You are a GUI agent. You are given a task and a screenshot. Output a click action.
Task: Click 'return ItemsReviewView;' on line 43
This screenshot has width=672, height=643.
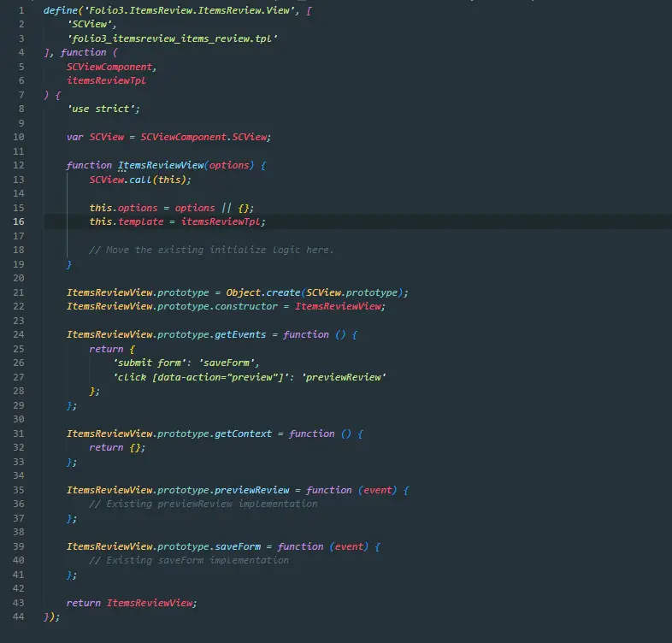coord(132,603)
